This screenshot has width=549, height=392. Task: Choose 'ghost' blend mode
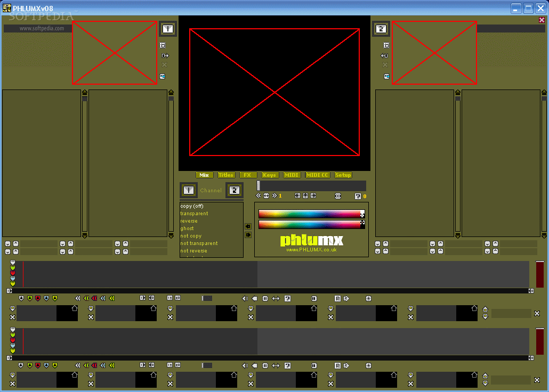tap(187, 228)
